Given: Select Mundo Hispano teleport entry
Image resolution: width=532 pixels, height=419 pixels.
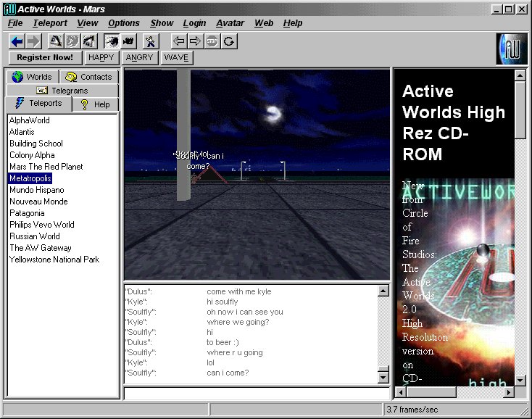Looking at the screenshot, I should 37,190.
